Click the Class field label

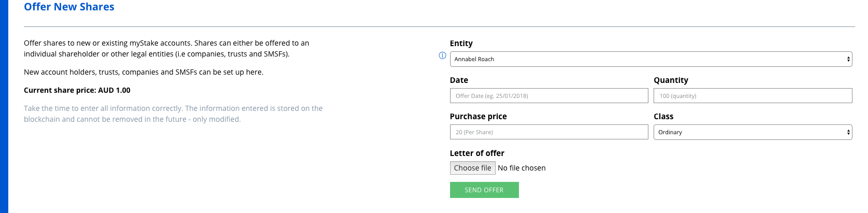[663, 117]
